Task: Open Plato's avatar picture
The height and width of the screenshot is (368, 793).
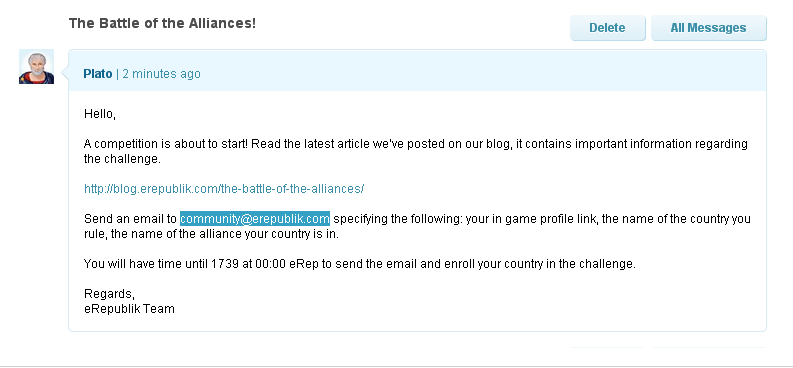Action: [36, 67]
